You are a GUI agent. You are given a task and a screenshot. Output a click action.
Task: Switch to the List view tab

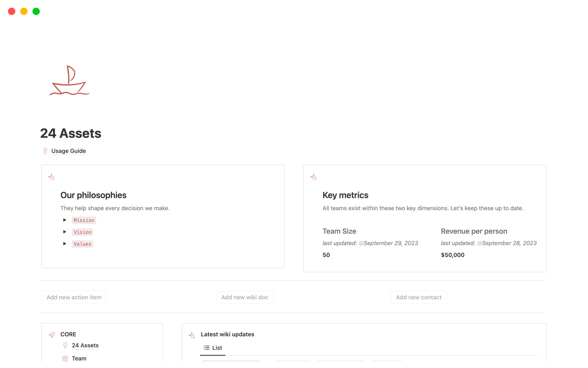click(213, 348)
